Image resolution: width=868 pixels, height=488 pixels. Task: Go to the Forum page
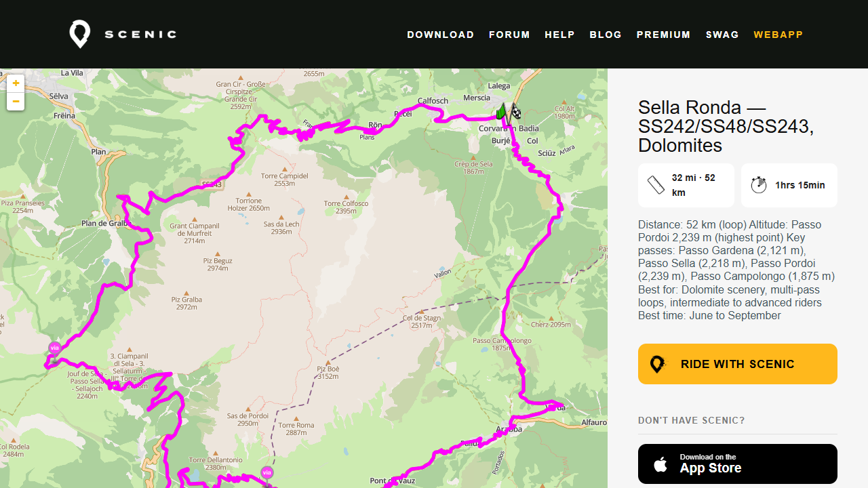(509, 35)
